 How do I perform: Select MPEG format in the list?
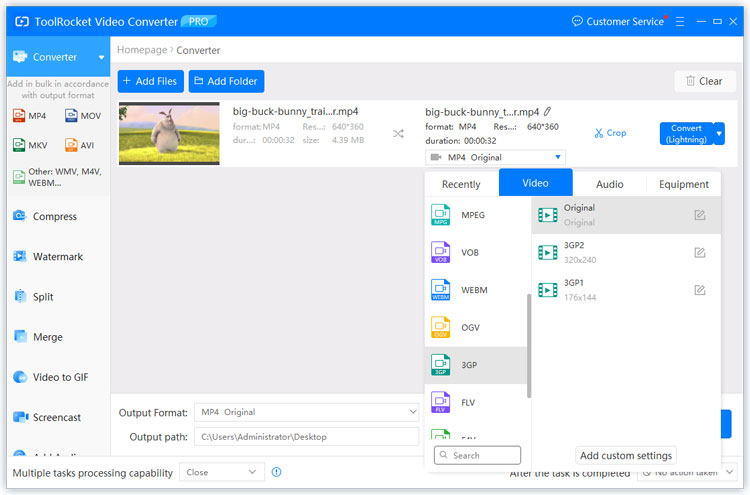(x=475, y=215)
